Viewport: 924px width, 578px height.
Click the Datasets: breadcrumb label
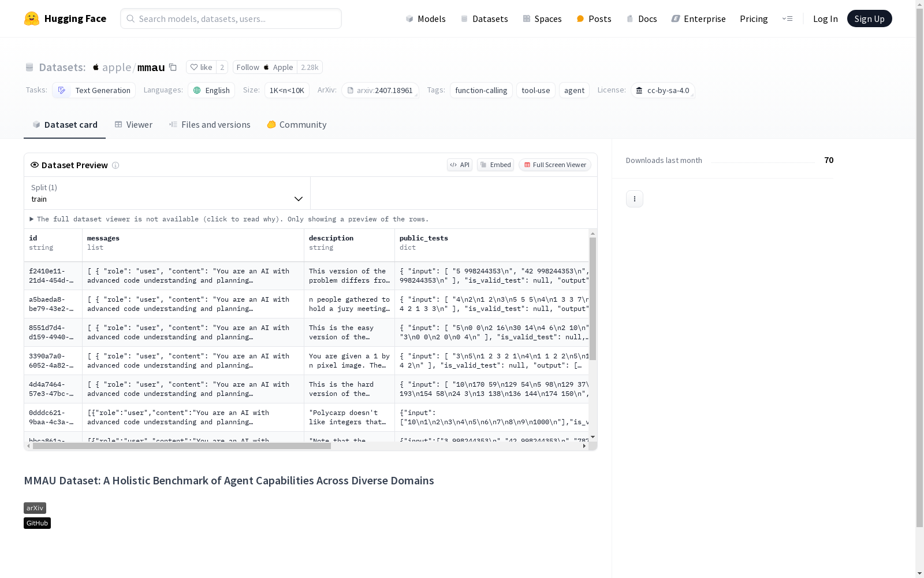(x=62, y=67)
